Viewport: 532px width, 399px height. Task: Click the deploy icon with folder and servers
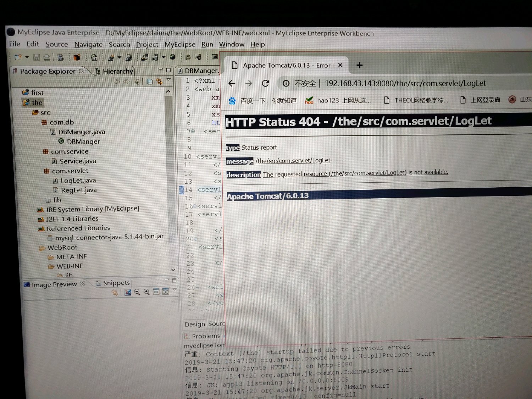click(x=144, y=57)
